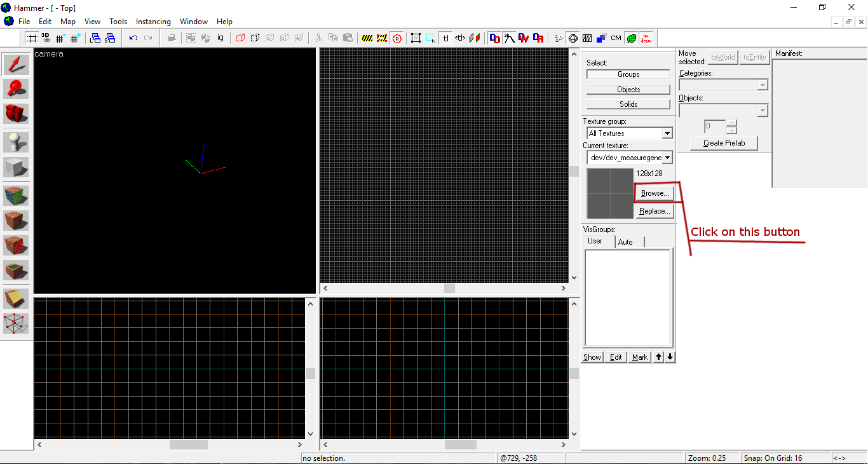Select the red Camera tool

tap(16, 114)
